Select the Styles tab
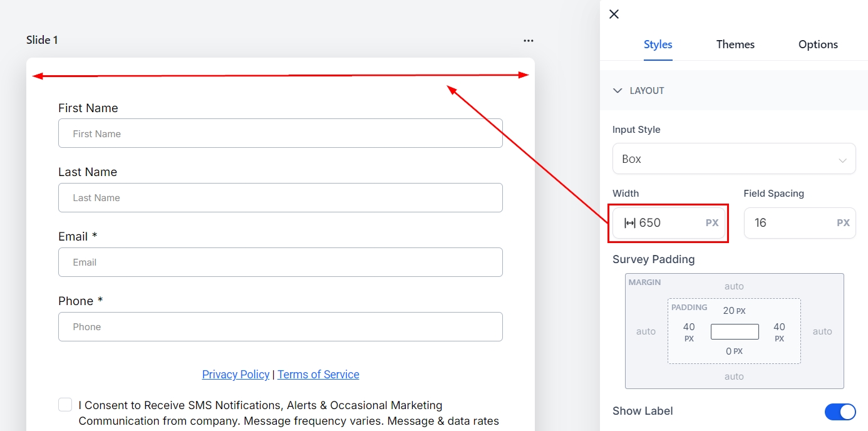This screenshot has height=431, width=868. (658, 44)
